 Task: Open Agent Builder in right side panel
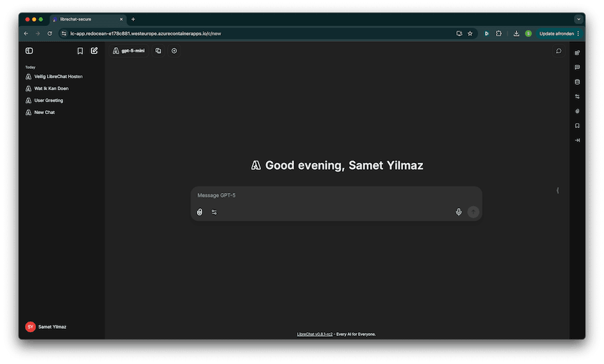[x=577, y=53]
